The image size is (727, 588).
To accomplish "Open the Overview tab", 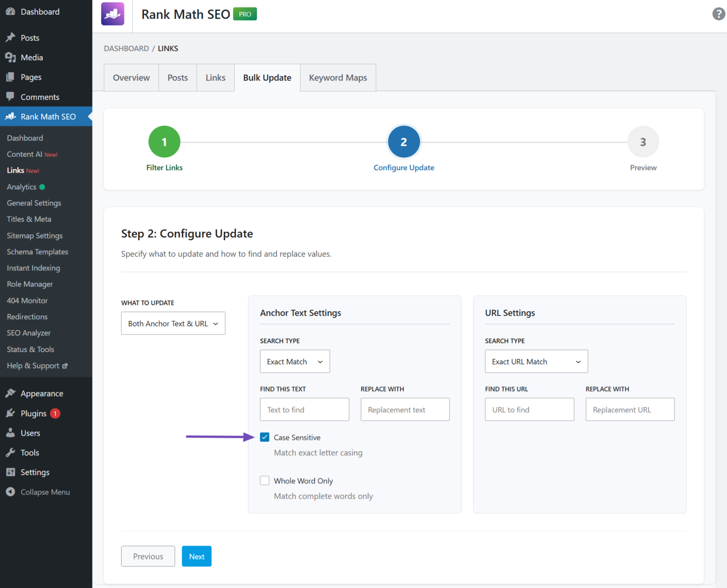I will tap(131, 77).
